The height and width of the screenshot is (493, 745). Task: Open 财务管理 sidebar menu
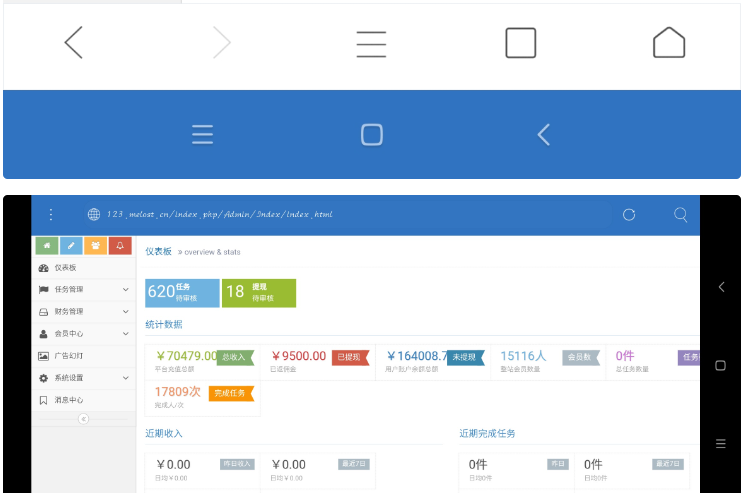pos(84,312)
